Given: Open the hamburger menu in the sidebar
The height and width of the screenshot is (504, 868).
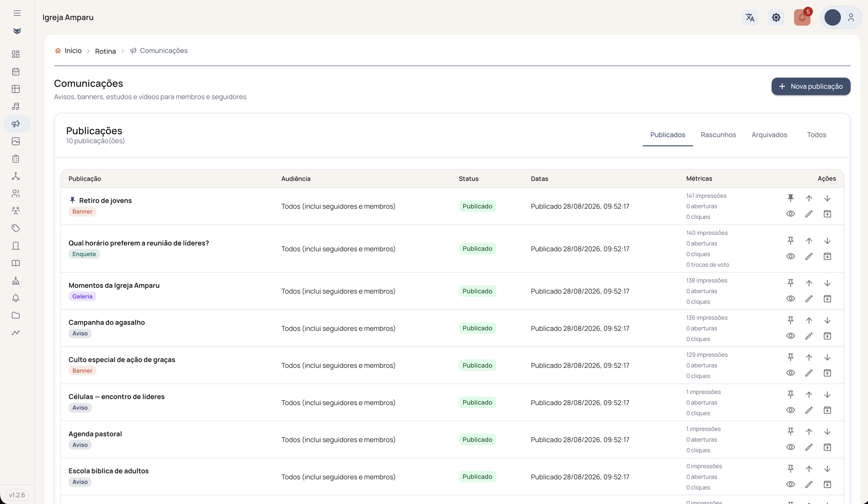Looking at the screenshot, I should [x=17, y=13].
